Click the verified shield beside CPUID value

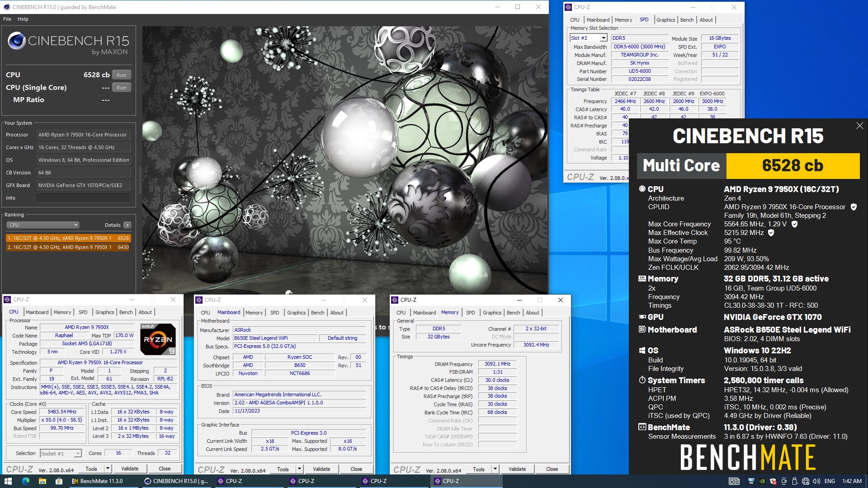pos(854,207)
